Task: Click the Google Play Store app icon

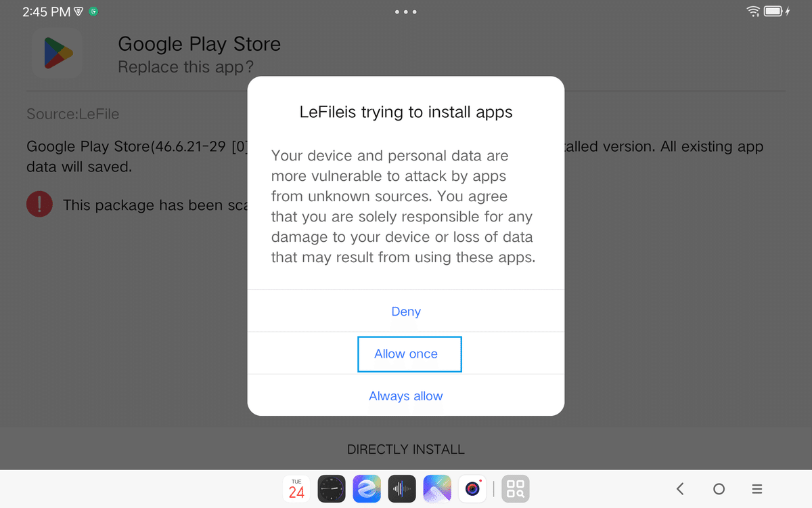Action: pyautogui.click(x=57, y=54)
